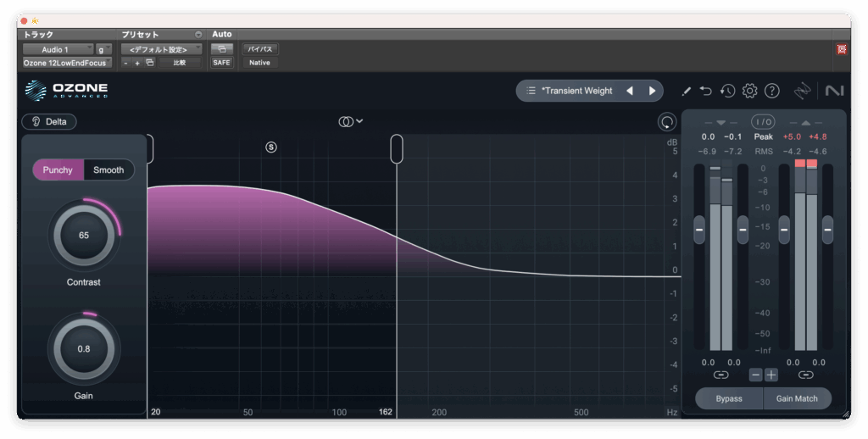Toggle Delta listening mode
Screen dimensions: 868x439
tap(49, 121)
